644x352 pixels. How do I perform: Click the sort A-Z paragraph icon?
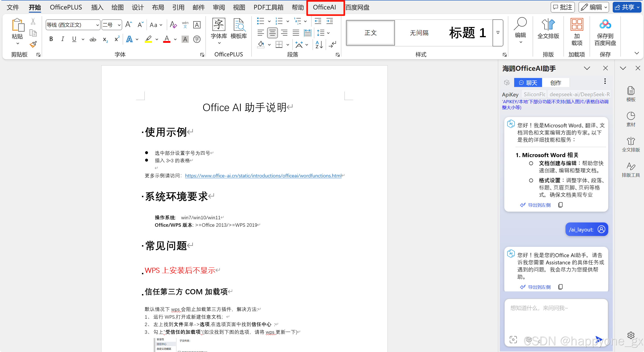point(319,45)
